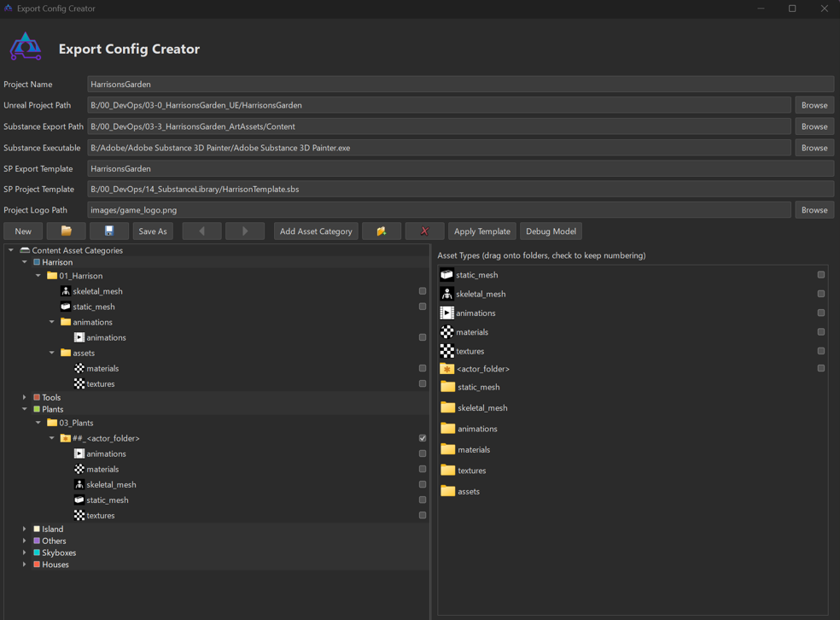Collapse the ##_<actor_folder> node

click(x=52, y=438)
